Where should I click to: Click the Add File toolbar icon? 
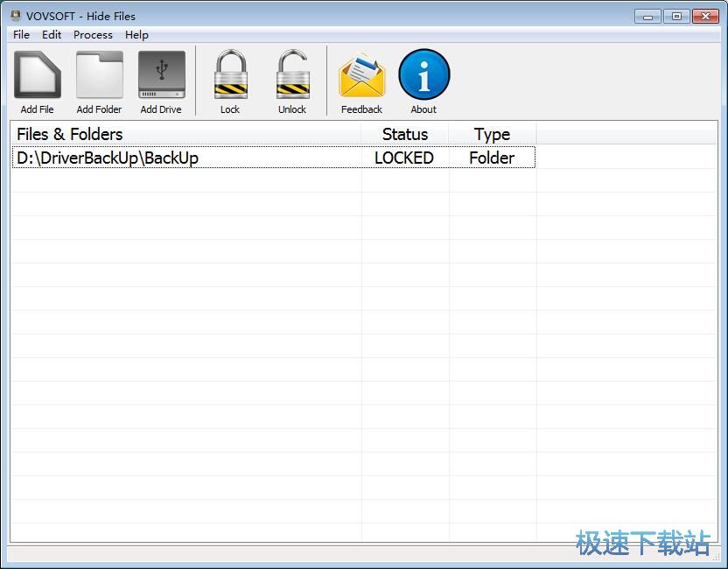coord(38,74)
